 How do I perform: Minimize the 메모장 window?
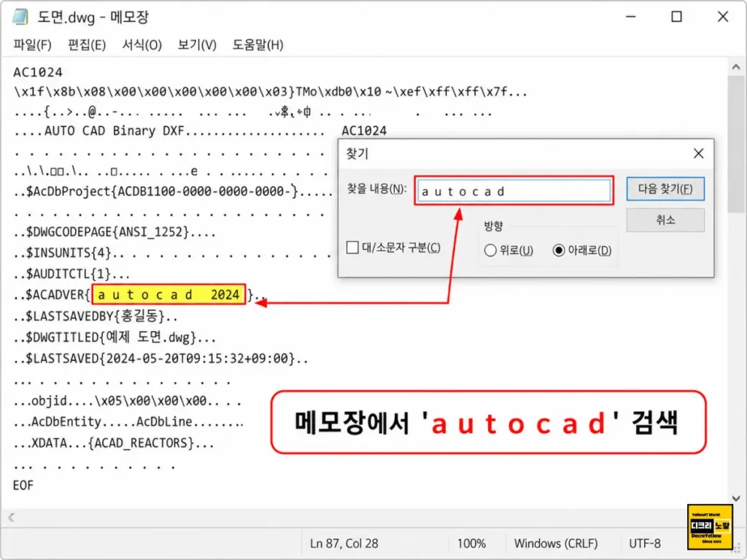[631, 17]
